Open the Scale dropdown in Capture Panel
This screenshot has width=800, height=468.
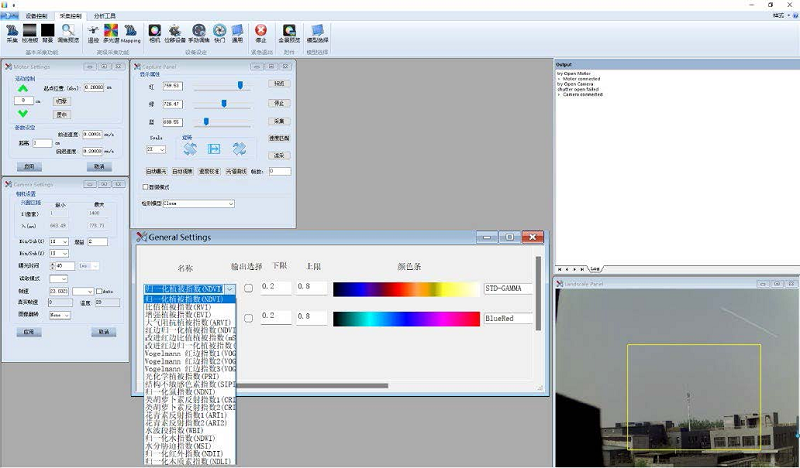tap(156, 149)
